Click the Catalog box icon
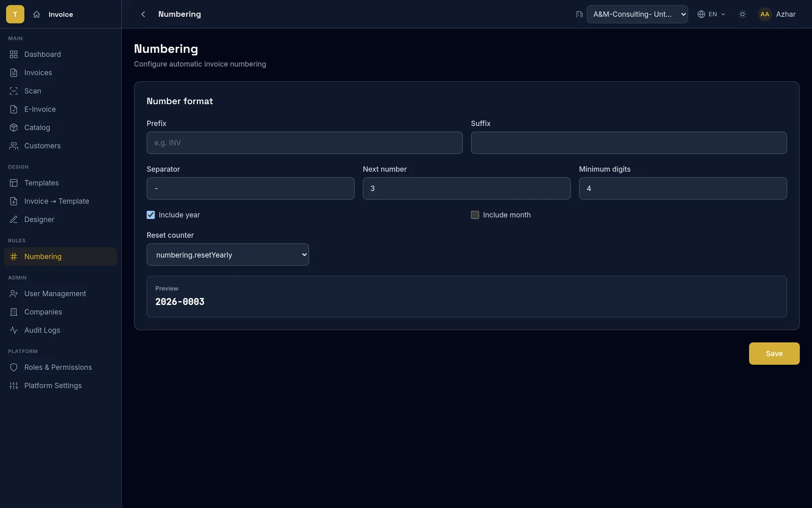 14,128
